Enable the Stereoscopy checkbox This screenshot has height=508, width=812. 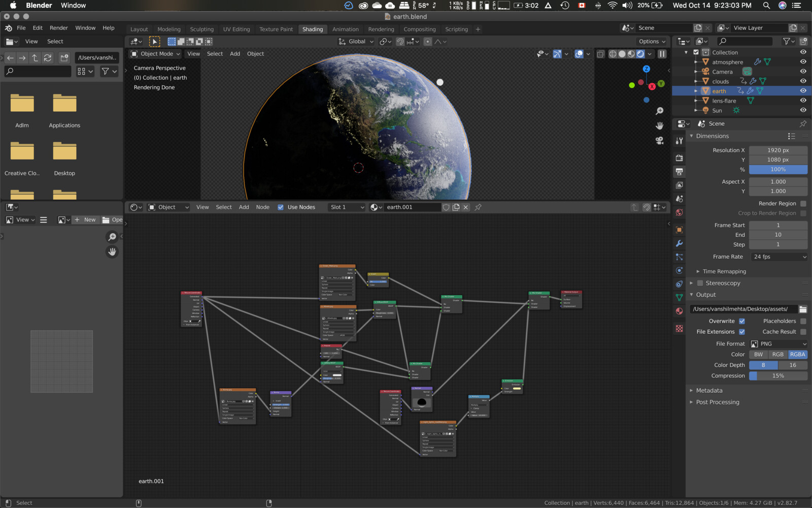pos(700,283)
